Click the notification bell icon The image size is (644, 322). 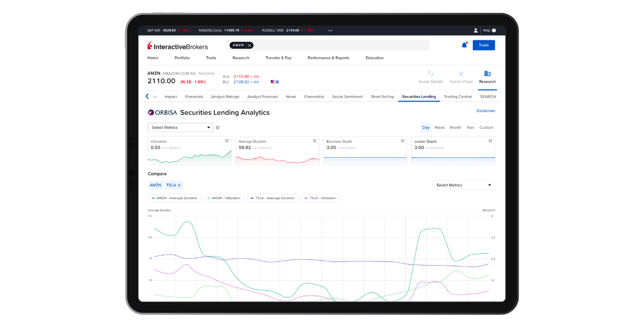464,45
